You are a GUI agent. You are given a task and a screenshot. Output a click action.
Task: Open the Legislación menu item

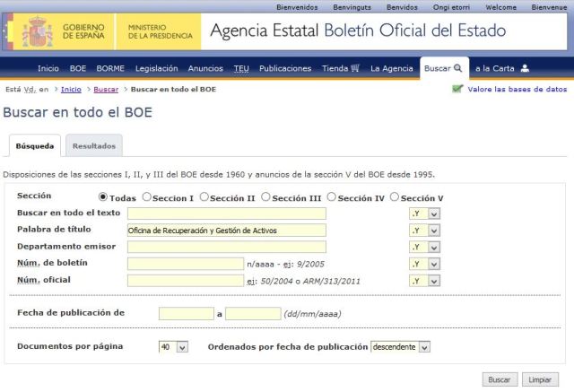(x=157, y=68)
